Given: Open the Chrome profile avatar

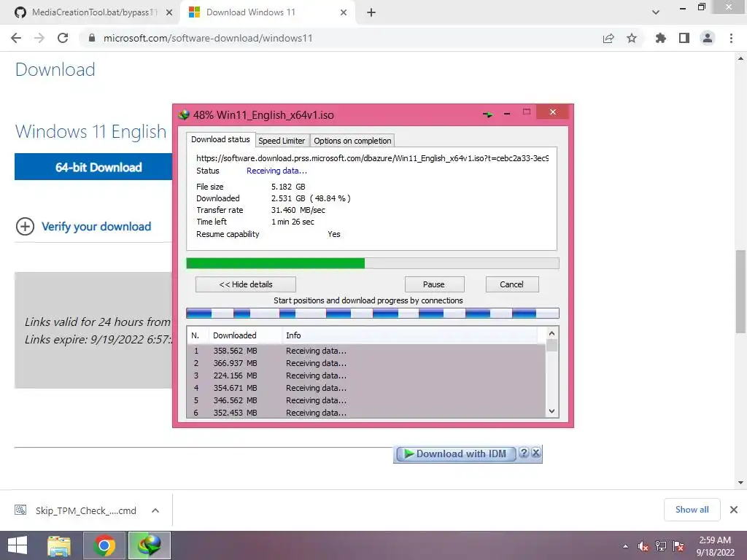Looking at the screenshot, I should (708, 38).
